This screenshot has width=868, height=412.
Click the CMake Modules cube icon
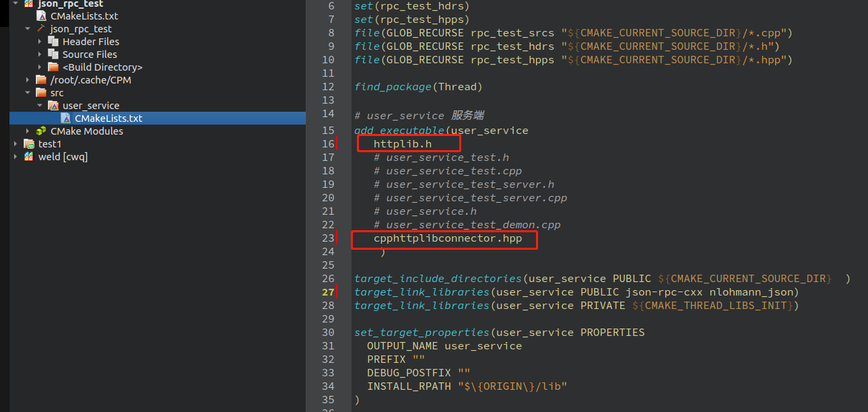[x=41, y=131]
